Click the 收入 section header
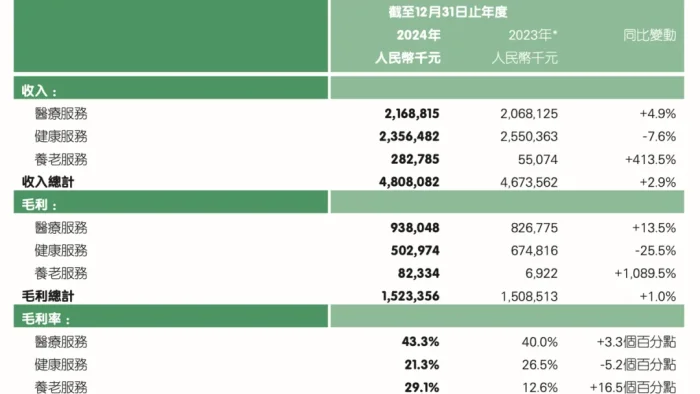700x394 pixels. 39,91
